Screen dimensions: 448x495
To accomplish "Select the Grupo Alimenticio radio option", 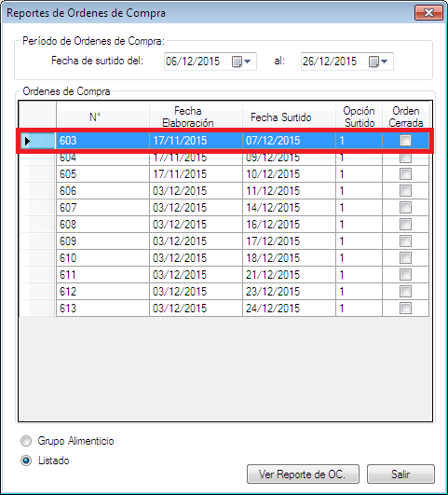I will pos(26,441).
